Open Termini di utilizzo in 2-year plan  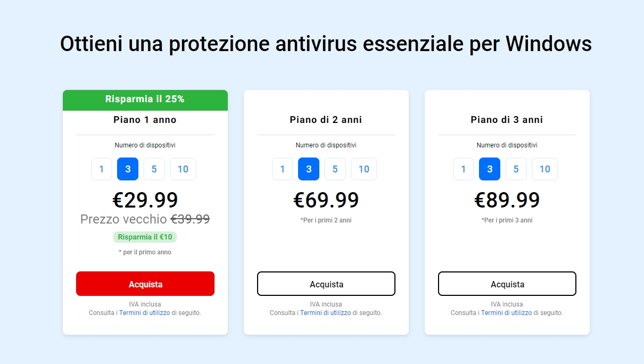[x=325, y=313]
